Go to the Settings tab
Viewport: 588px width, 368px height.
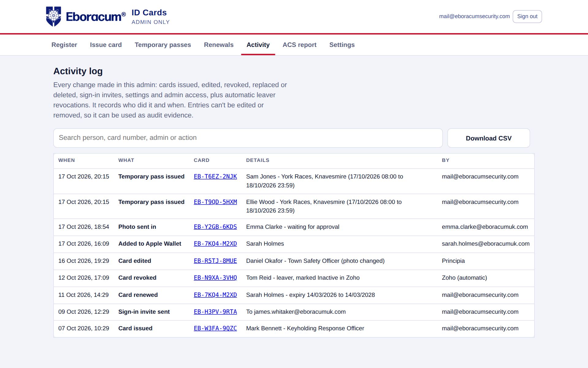tap(342, 45)
